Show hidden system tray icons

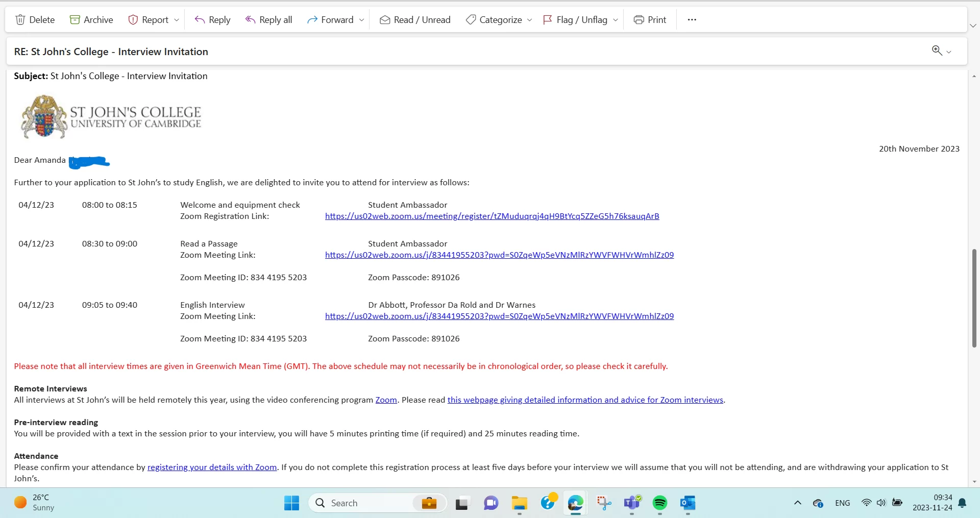click(x=797, y=503)
